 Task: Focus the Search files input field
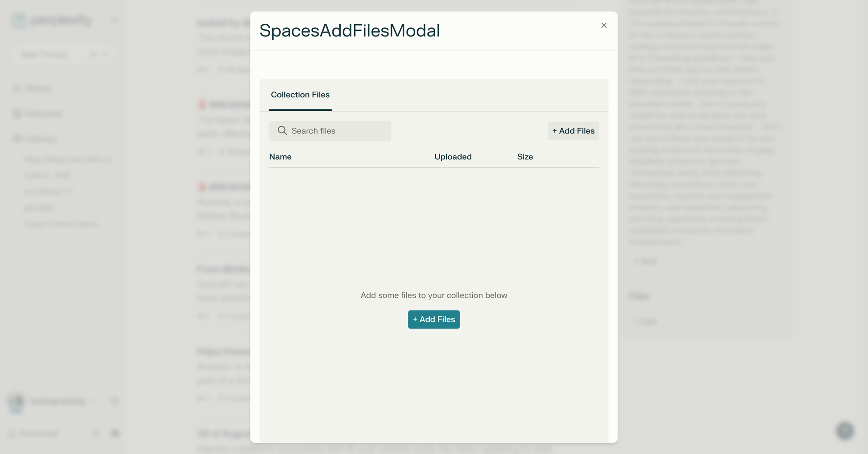tap(330, 131)
